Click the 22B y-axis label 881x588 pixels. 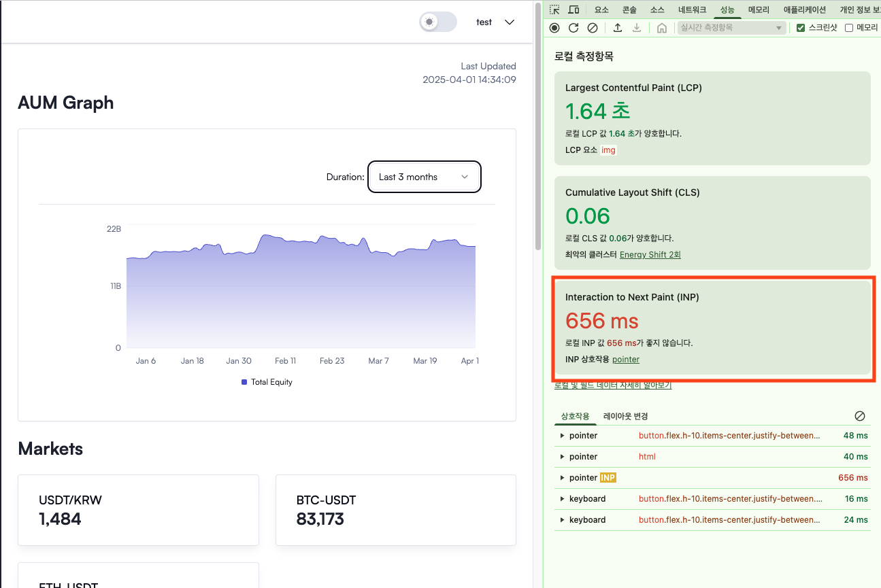[x=114, y=229]
